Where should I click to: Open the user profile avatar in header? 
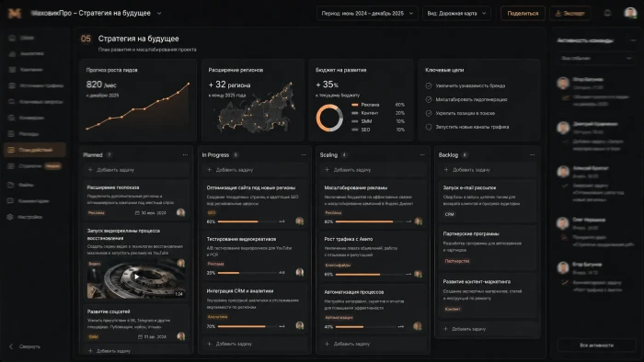click(630, 13)
